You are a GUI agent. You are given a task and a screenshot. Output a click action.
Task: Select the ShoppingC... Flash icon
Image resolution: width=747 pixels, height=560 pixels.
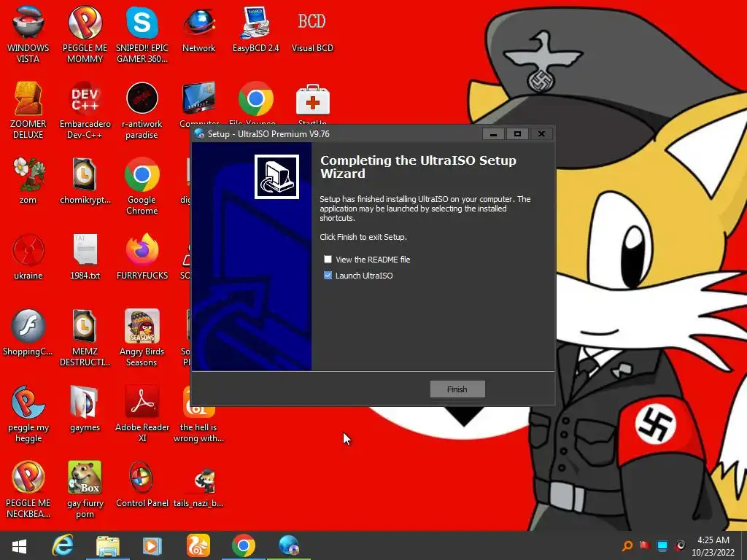[x=28, y=332]
